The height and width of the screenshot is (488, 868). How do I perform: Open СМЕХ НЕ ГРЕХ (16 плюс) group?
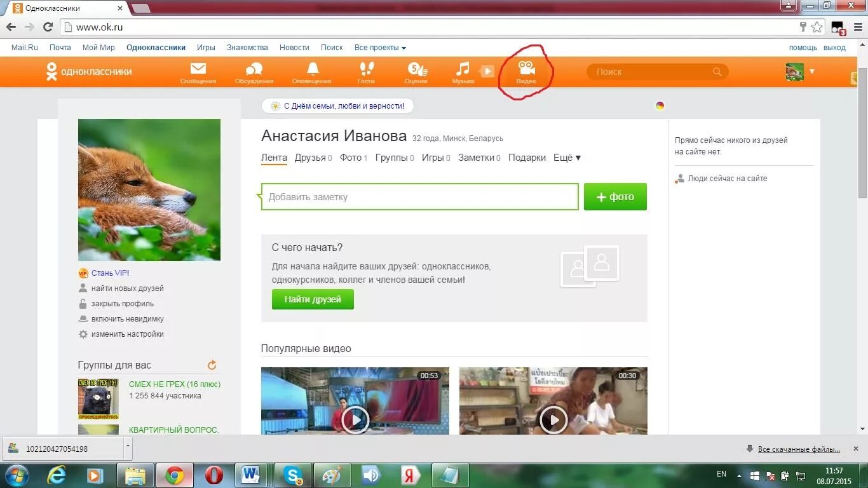point(175,384)
